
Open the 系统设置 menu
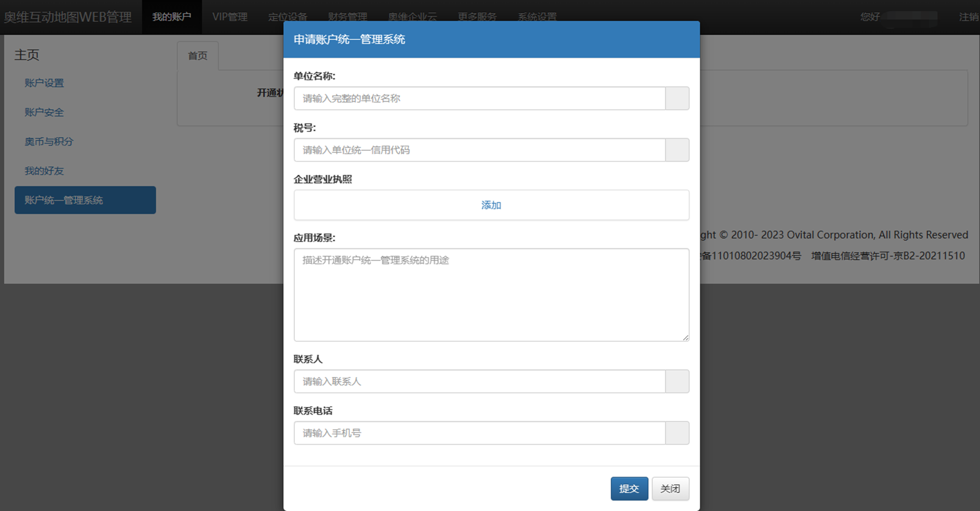click(x=537, y=17)
